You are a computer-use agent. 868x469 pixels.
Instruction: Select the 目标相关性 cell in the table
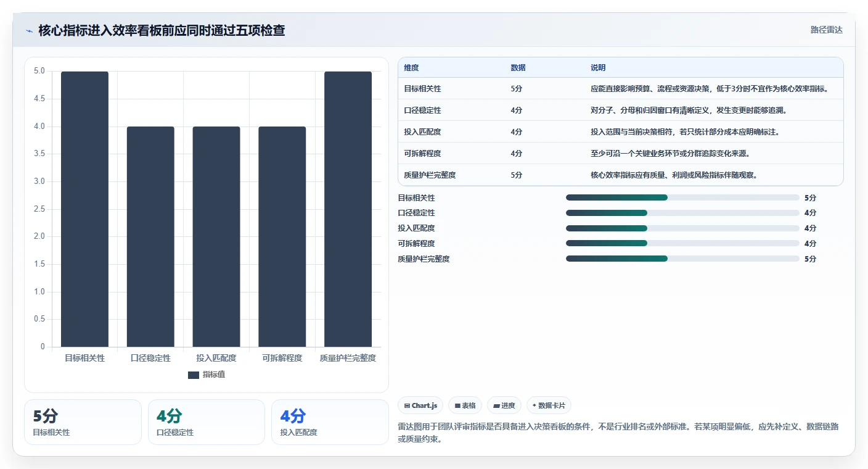(x=422, y=89)
